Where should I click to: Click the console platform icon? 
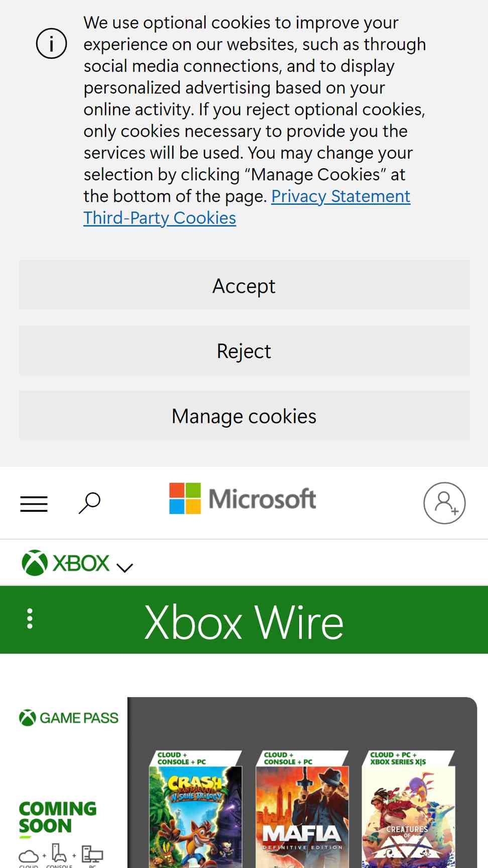coord(59,852)
